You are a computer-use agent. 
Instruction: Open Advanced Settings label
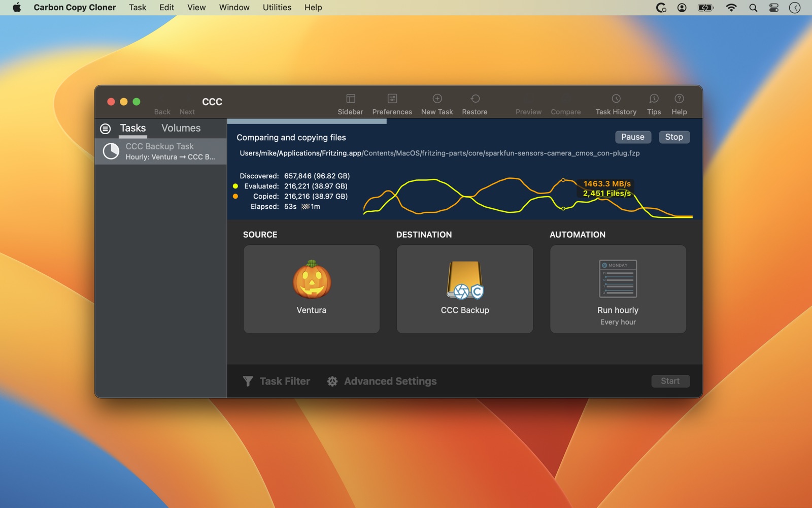click(x=390, y=381)
